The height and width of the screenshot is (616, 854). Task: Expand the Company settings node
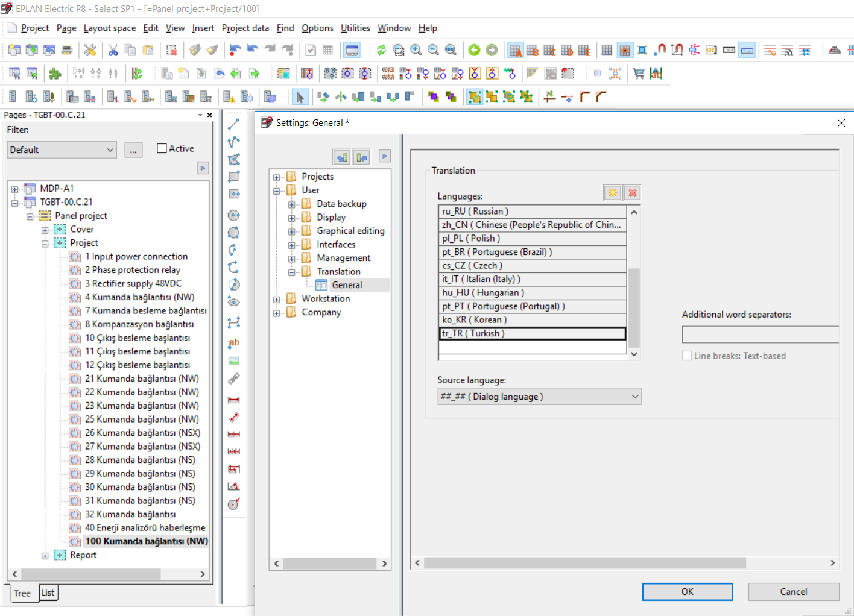277,313
